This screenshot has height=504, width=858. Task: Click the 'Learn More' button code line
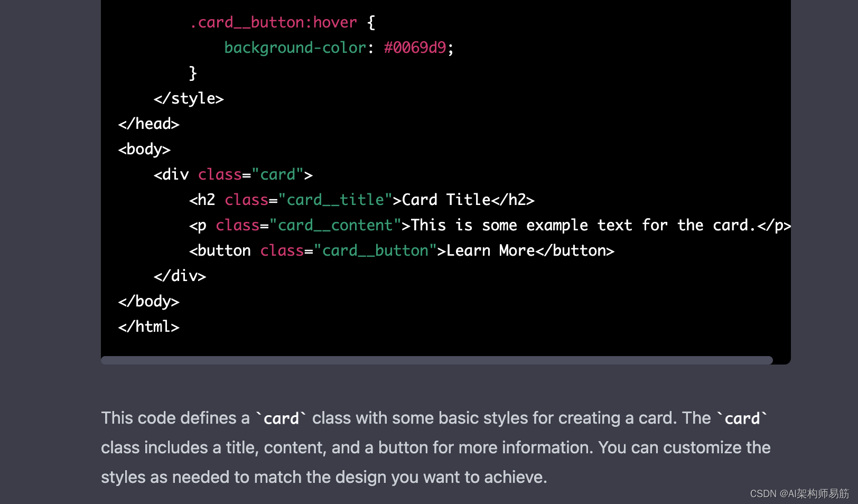(x=402, y=250)
